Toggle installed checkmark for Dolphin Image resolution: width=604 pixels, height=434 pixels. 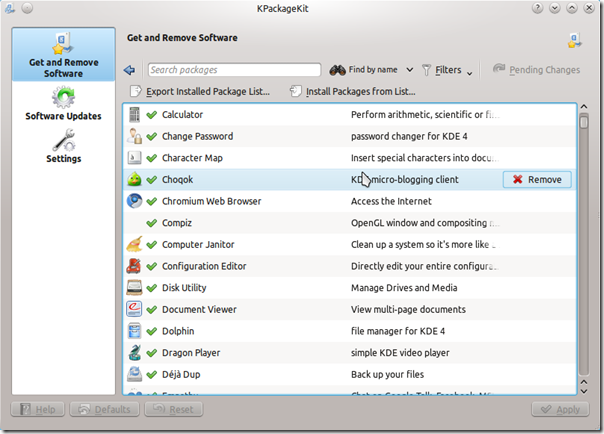pos(152,331)
